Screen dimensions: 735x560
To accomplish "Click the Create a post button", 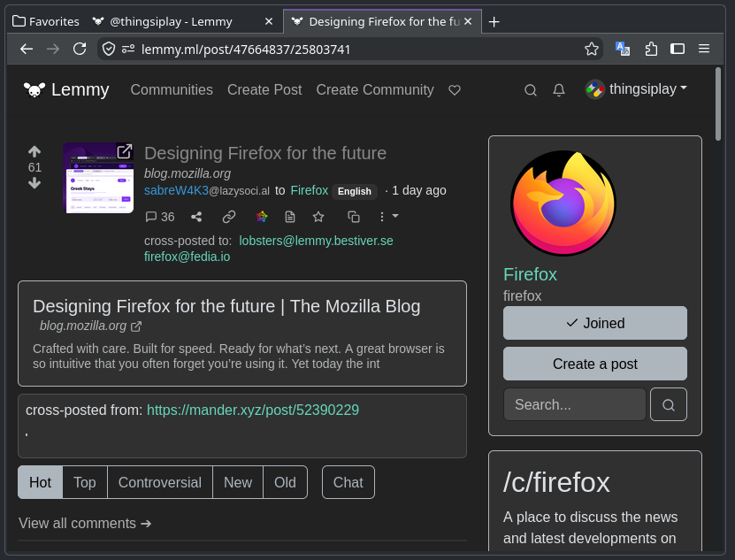I will [595, 364].
